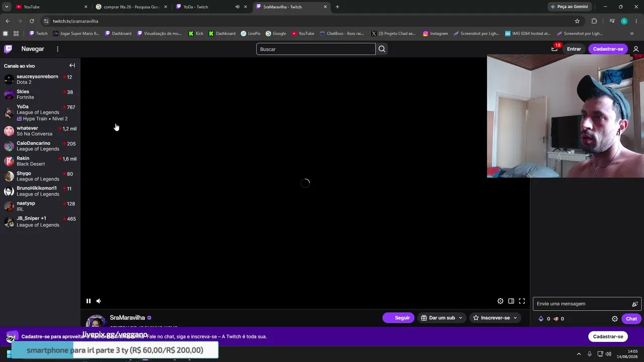Click Cadastrar-se in the purple banner

(x=608, y=336)
